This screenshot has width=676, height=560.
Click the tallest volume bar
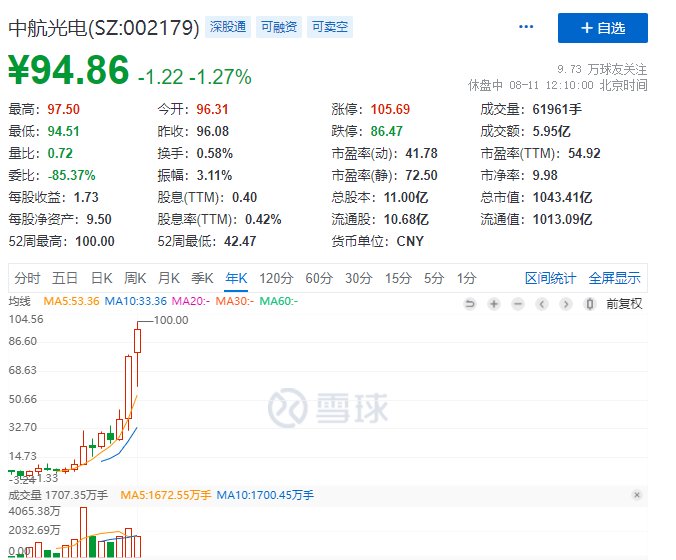[83, 532]
